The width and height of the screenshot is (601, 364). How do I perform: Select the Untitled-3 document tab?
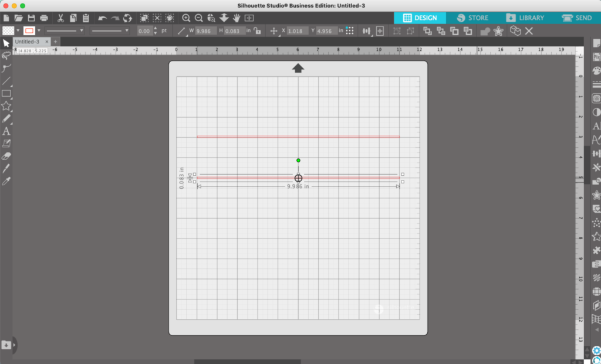coord(27,42)
